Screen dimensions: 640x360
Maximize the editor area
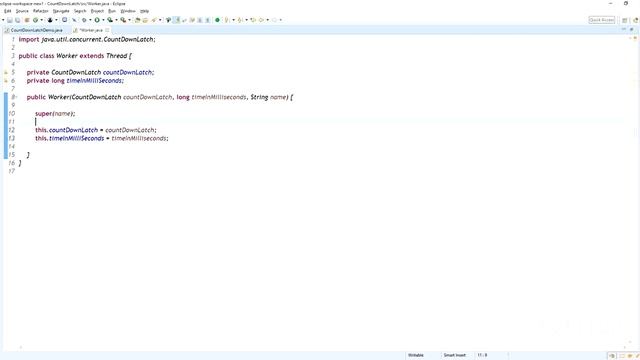631,29
